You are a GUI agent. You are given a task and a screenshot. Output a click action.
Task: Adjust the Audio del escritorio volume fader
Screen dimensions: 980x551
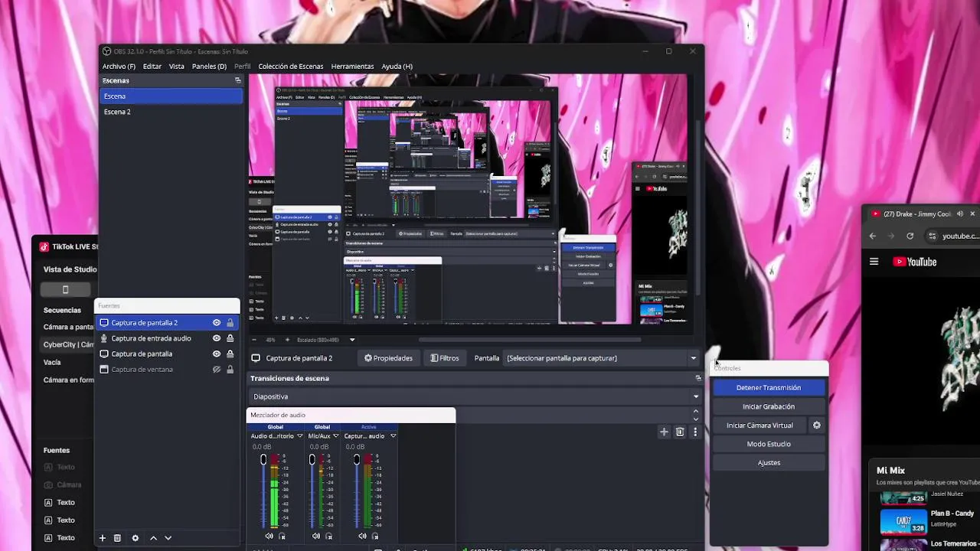click(x=263, y=460)
